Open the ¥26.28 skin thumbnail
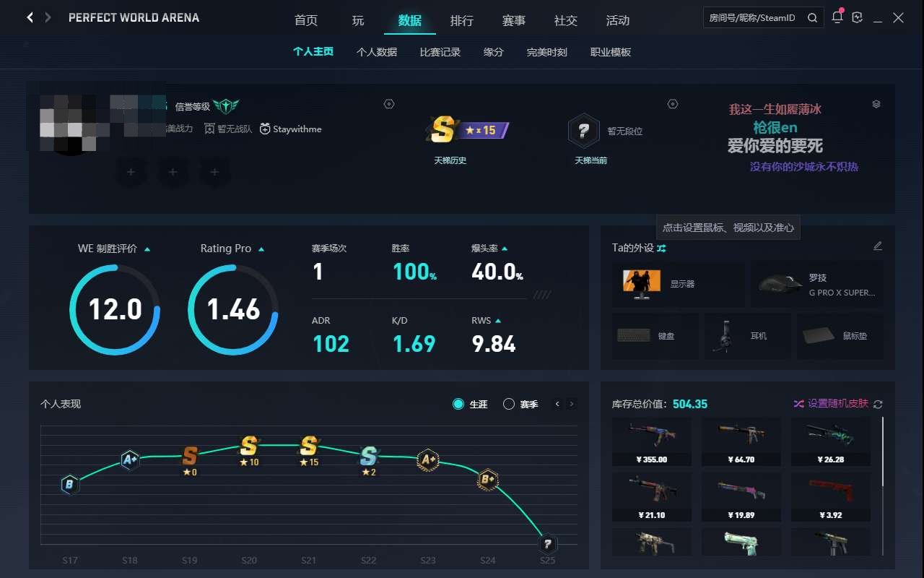The image size is (924, 578). [x=831, y=441]
